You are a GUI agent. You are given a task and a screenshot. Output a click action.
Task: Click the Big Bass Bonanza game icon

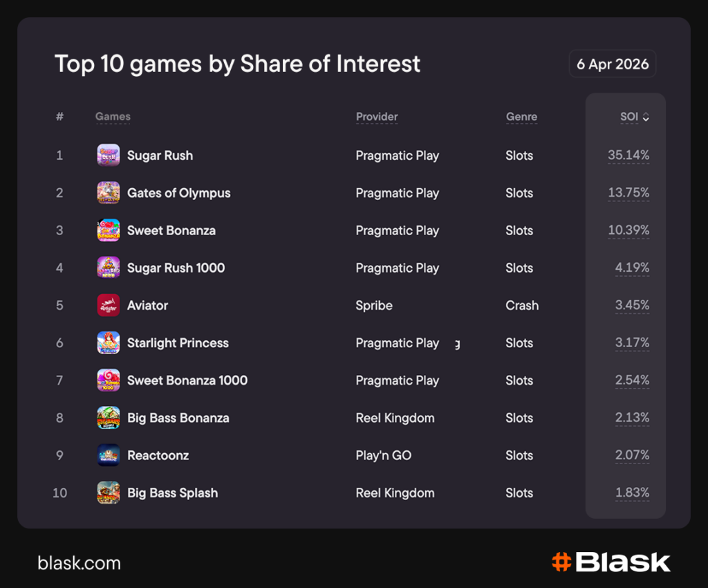(109, 418)
